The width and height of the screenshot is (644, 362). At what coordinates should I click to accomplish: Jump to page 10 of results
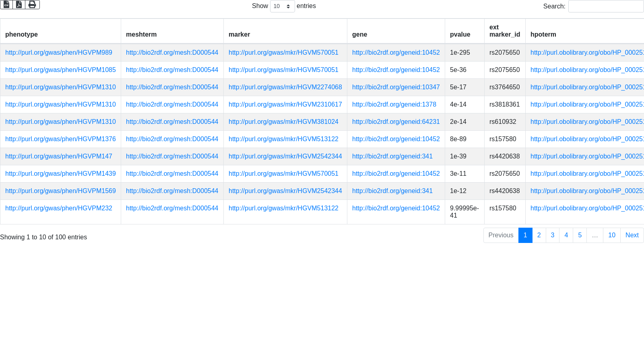(x=611, y=235)
